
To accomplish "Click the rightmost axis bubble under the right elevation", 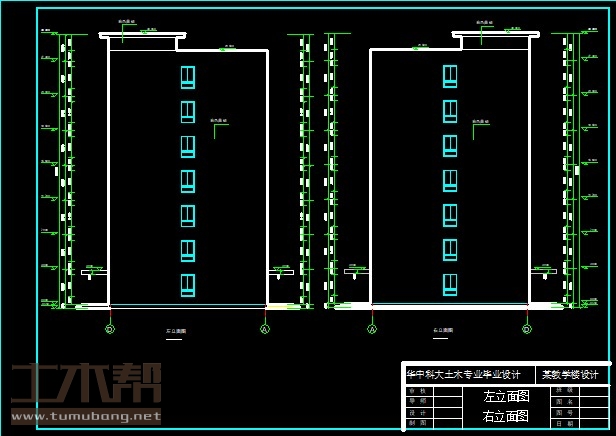I will click(x=527, y=328).
